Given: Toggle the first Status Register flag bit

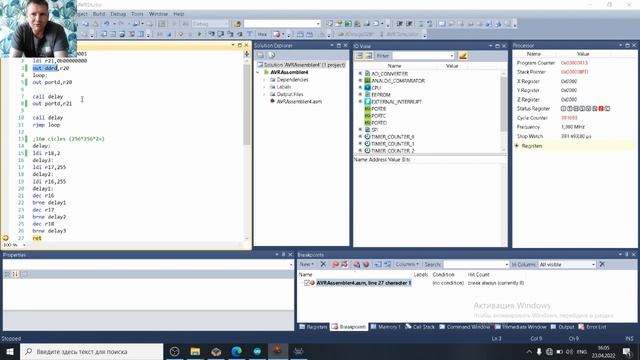Looking at the screenshot, I should coord(564,109).
